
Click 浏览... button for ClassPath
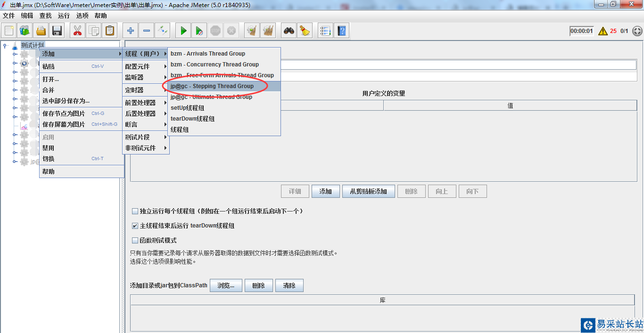226,285
